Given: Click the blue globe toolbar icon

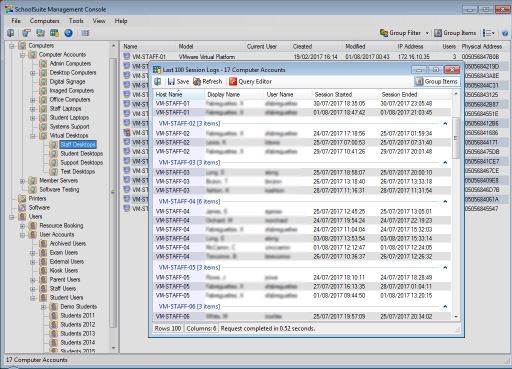Looking at the screenshot, I should coord(68,33).
